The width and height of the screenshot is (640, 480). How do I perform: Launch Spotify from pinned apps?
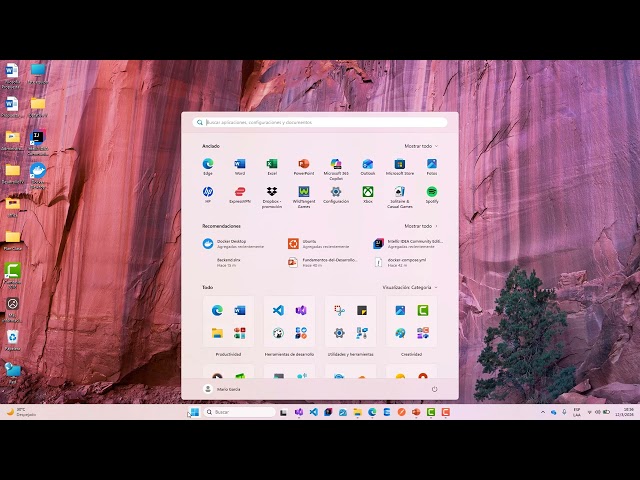[x=432, y=195]
